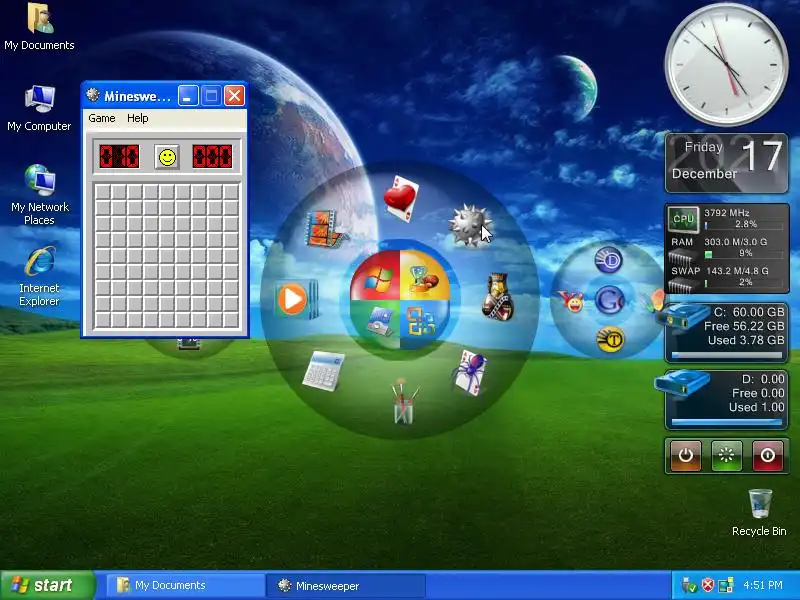Viewport: 800px width, 600px height.
Task: Click the "3792 MHz" CPU speed text
Action: (727, 212)
